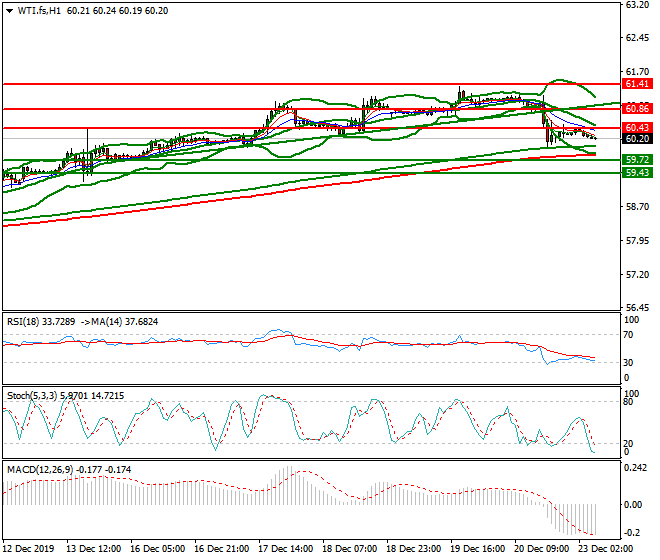Click the 60.43 red price level label
This screenshot has height=560, width=660.
pos(637,128)
